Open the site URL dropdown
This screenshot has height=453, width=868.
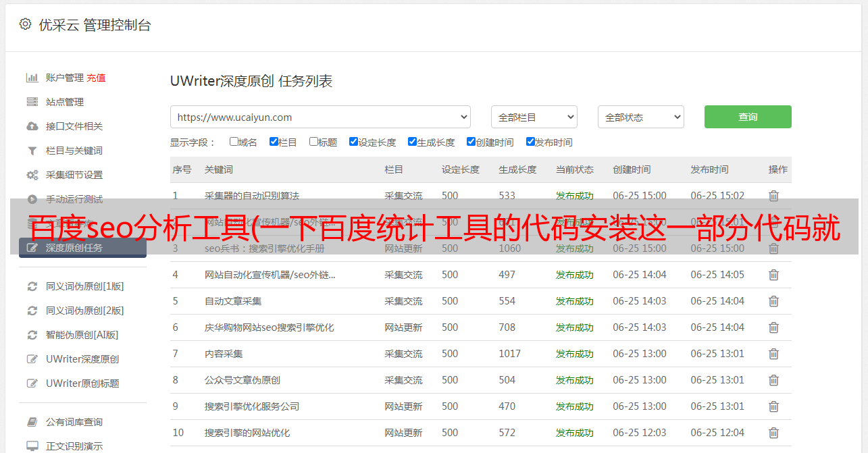pyautogui.click(x=320, y=117)
